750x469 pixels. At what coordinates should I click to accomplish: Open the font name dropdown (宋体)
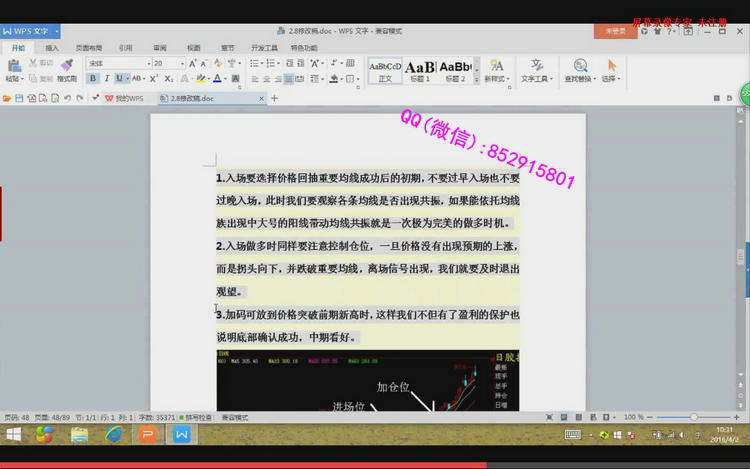click(116, 63)
